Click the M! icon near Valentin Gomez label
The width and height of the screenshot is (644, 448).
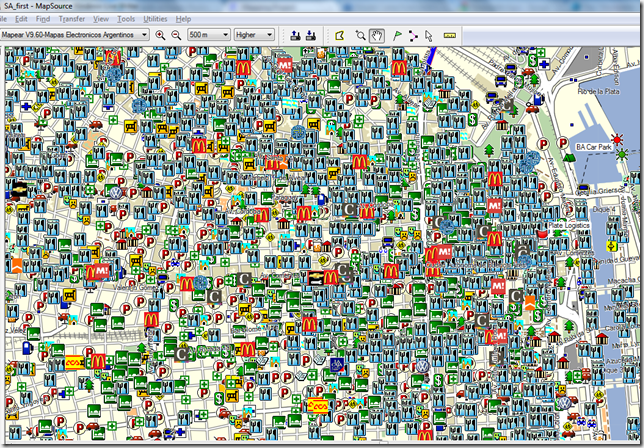coord(102,271)
